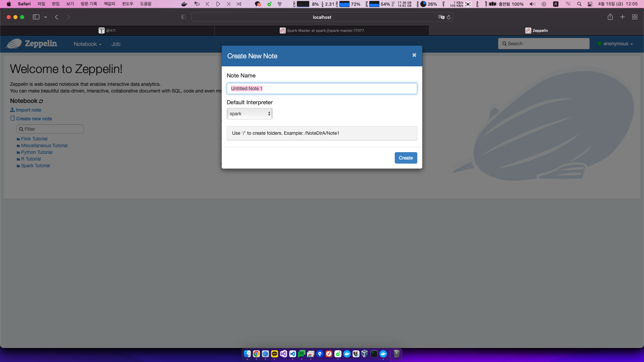
Task: Expand the R Tutorial folder
Action: tap(29, 159)
